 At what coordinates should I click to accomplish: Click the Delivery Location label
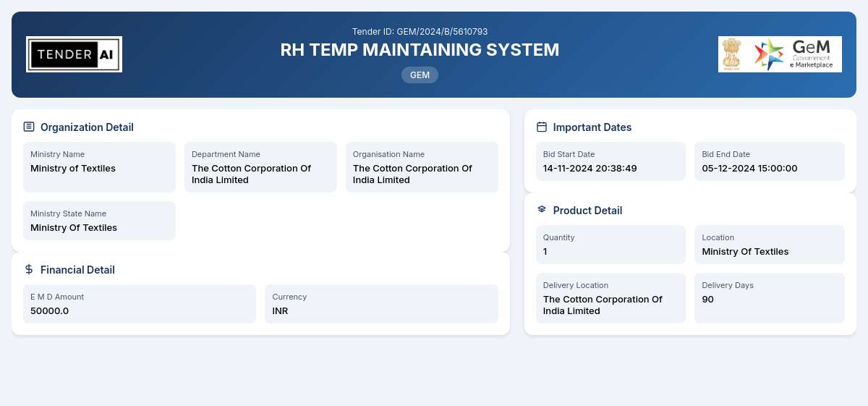click(x=576, y=285)
